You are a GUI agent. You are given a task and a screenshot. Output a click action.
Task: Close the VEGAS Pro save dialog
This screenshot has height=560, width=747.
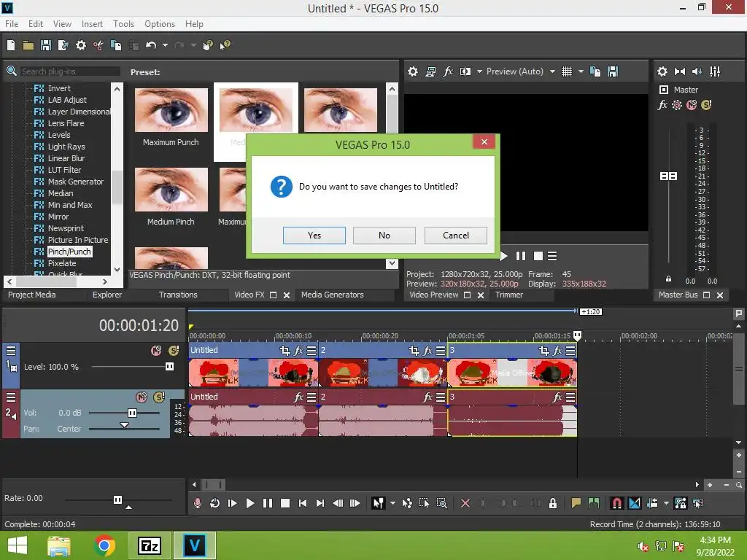[484, 142]
